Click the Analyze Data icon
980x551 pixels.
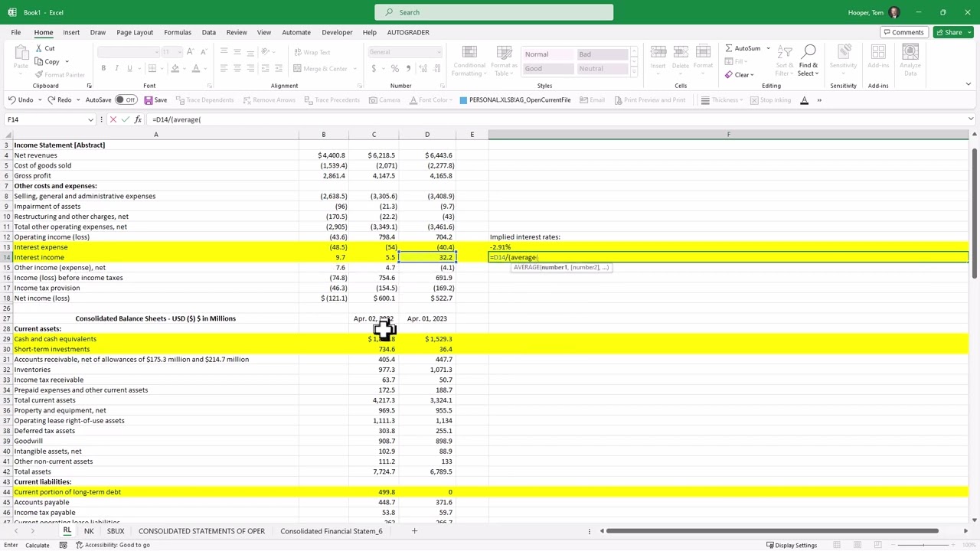(910, 60)
